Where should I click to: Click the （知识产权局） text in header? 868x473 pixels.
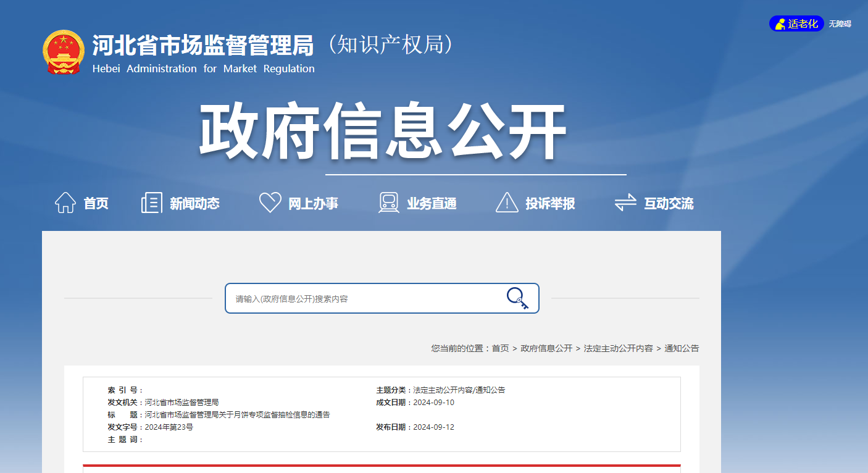click(390, 44)
